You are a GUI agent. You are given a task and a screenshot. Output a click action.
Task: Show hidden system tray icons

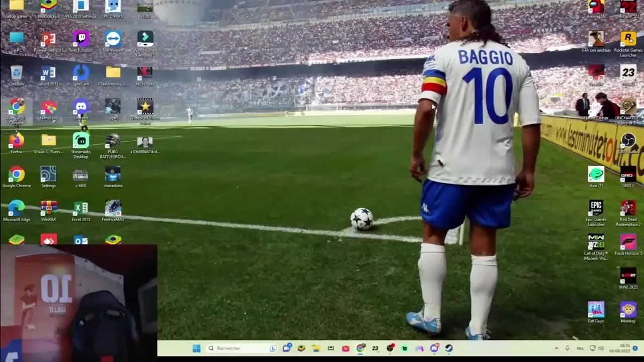tap(556, 348)
